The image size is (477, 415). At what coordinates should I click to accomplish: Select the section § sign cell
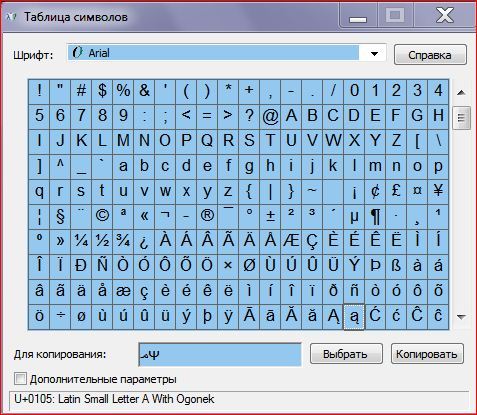pos(60,216)
